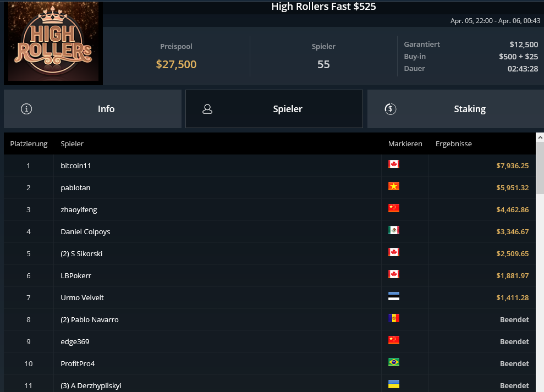Click zhaoyifeng's China flag
The image size is (544, 392).
[394, 208]
